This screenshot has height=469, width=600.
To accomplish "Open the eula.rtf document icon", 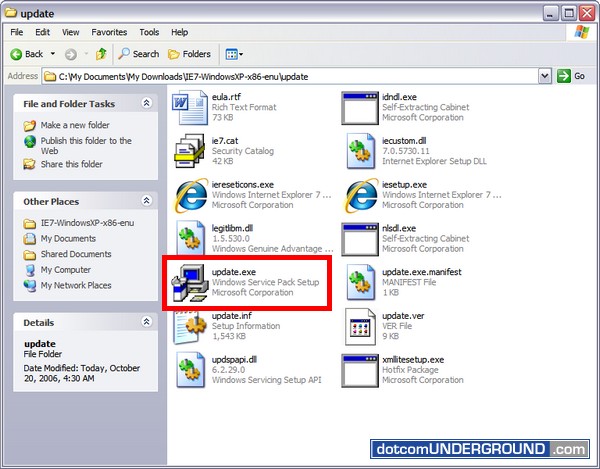I will [190, 107].
